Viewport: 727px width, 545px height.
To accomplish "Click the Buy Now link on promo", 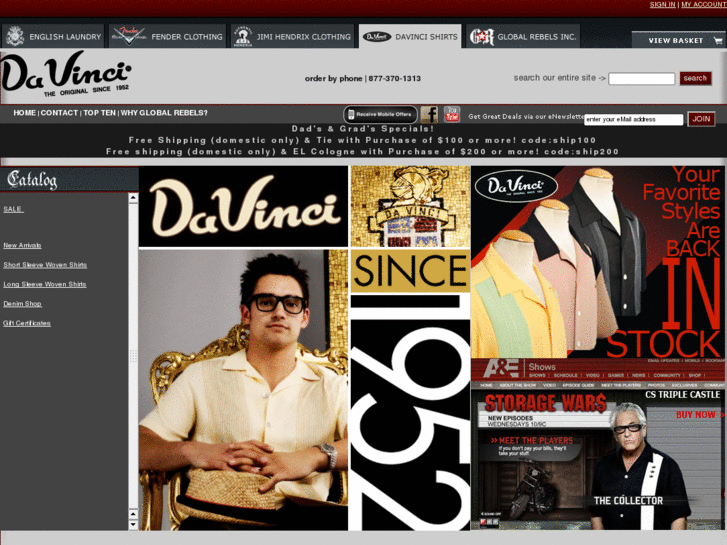I will point(700,415).
